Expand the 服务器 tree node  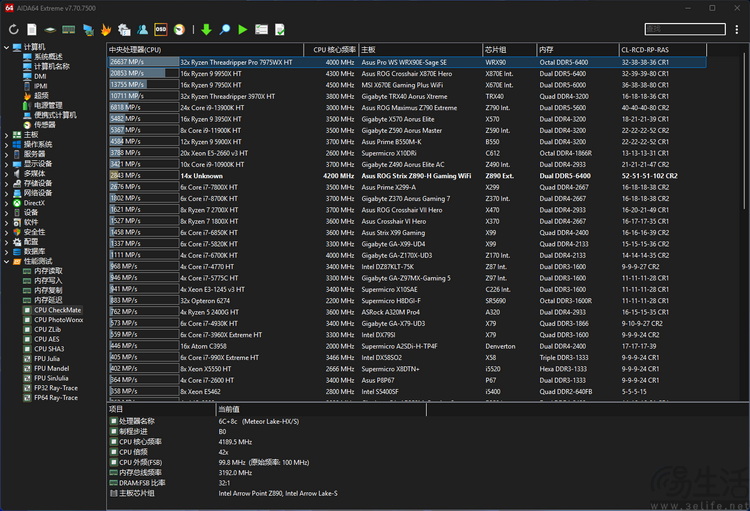click(6, 154)
